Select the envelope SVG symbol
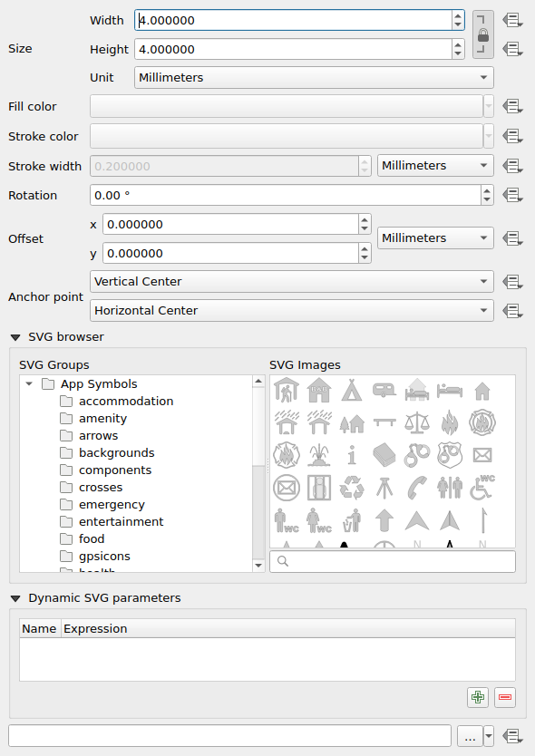Viewport: 535px width, 756px height. 482,454
